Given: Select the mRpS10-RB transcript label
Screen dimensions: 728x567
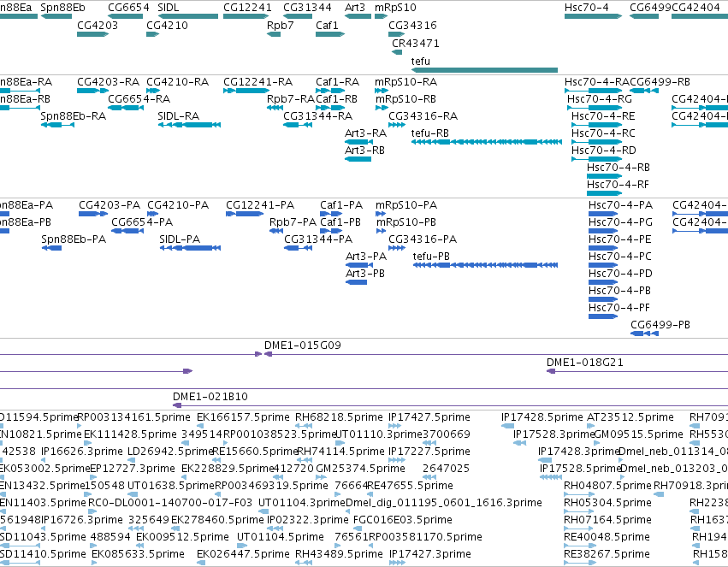Looking at the screenshot, I should pyautogui.click(x=405, y=99).
